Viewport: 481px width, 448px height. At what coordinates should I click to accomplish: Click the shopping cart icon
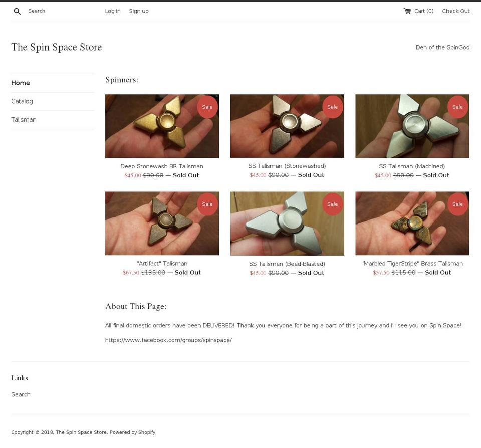(x=407, y=11)
